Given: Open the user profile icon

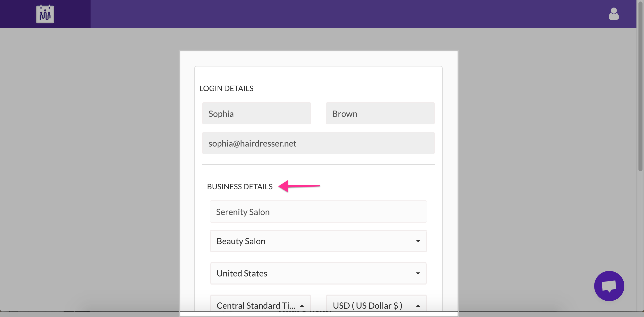Looking at the screenshot, I should click(614, 14).
